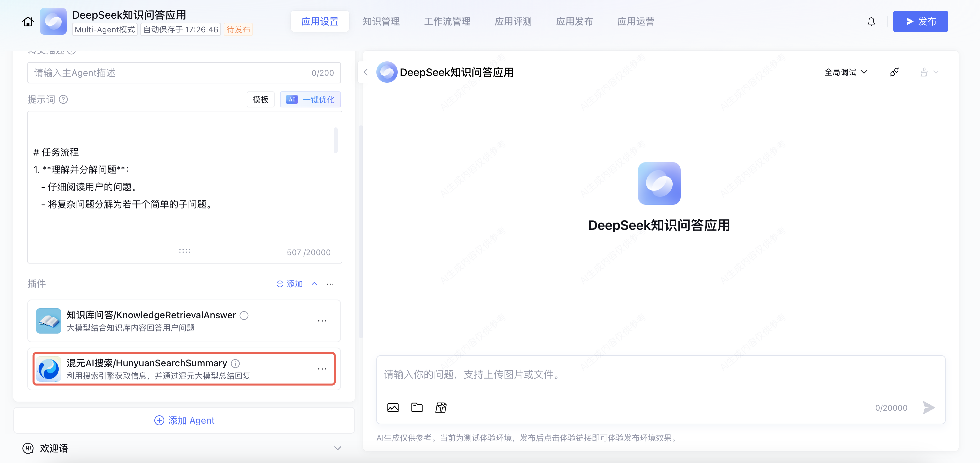Open the 全局调试 dropdown
The image size is (980, 463).
pyautogui.click(x=845, y=72)
